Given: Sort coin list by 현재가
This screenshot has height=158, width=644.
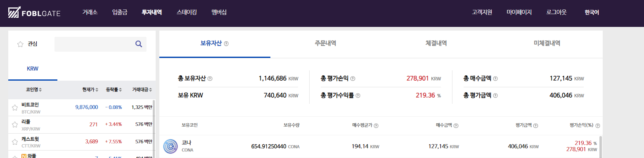Looking at the screenshot, I should coord(90,90).
